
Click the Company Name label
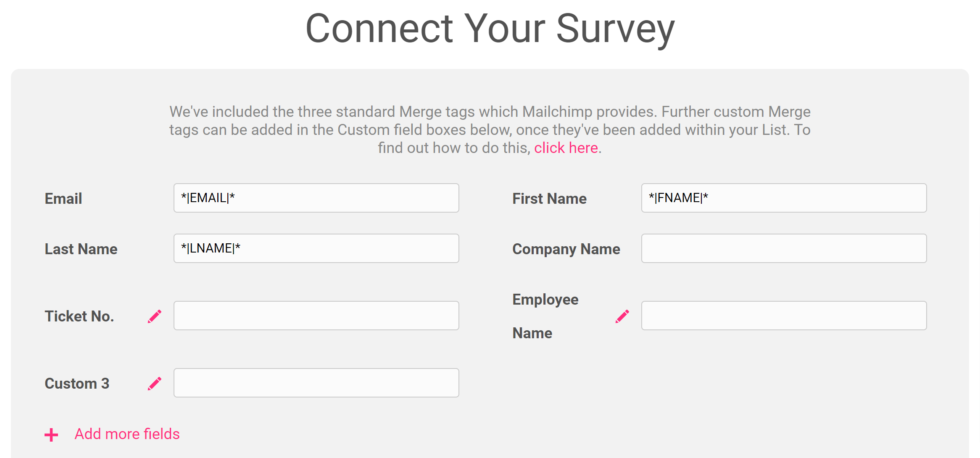[x=566, y=249]
